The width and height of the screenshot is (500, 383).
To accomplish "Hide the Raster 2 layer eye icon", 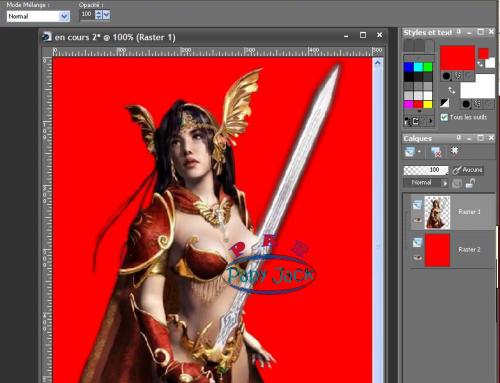I will [417, 257].
